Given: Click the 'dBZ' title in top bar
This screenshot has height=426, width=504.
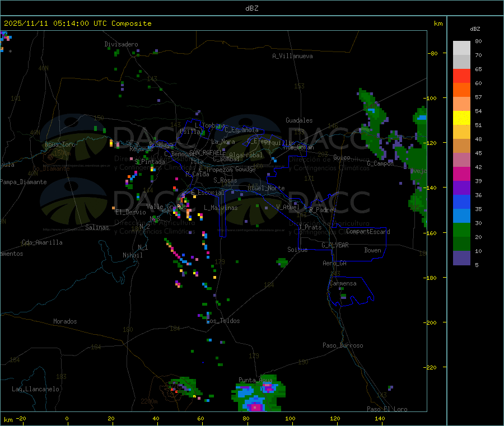Looking at the screenshot, I should point(251,8).
